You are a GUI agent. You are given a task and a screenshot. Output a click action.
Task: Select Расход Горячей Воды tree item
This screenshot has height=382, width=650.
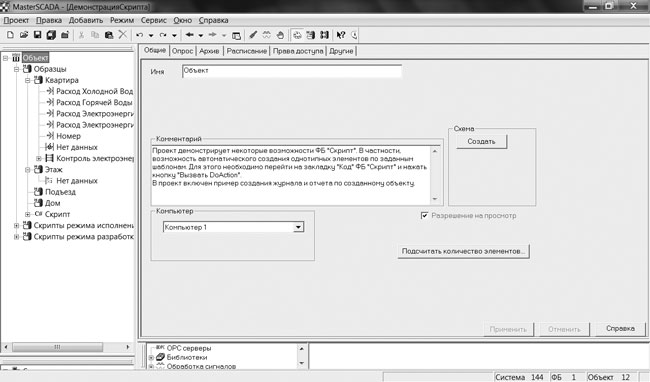[x=94, y=102]
